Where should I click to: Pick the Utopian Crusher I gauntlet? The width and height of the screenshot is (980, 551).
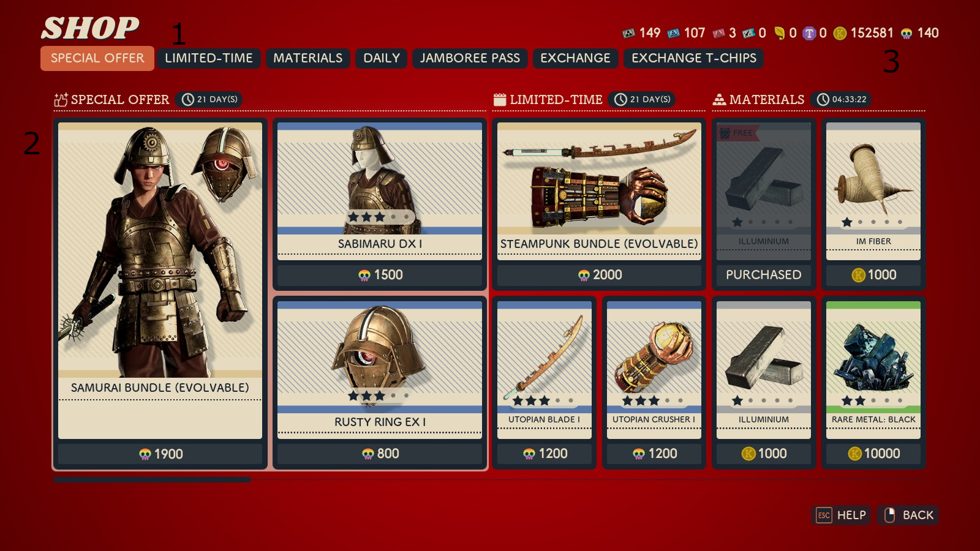(x=654, y=383)
